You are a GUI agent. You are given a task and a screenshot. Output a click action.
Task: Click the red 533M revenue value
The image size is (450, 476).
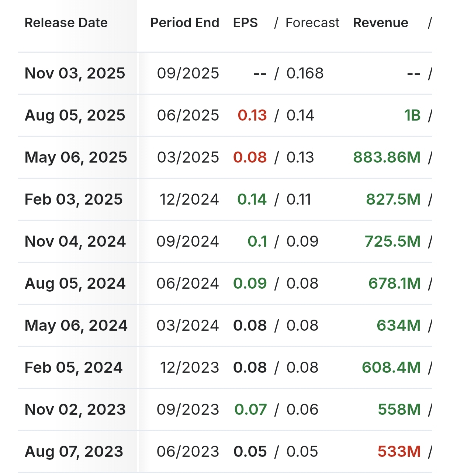click(399, 452)
